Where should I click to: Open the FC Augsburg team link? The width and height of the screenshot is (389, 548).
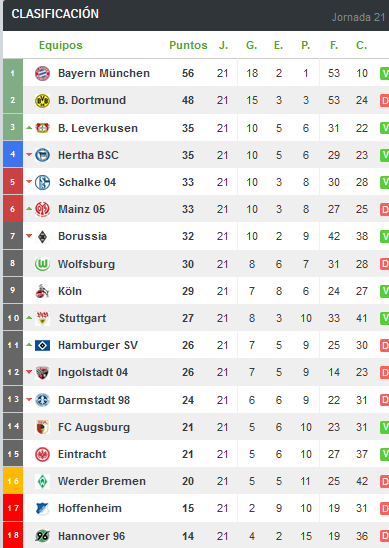click(94, 427)
